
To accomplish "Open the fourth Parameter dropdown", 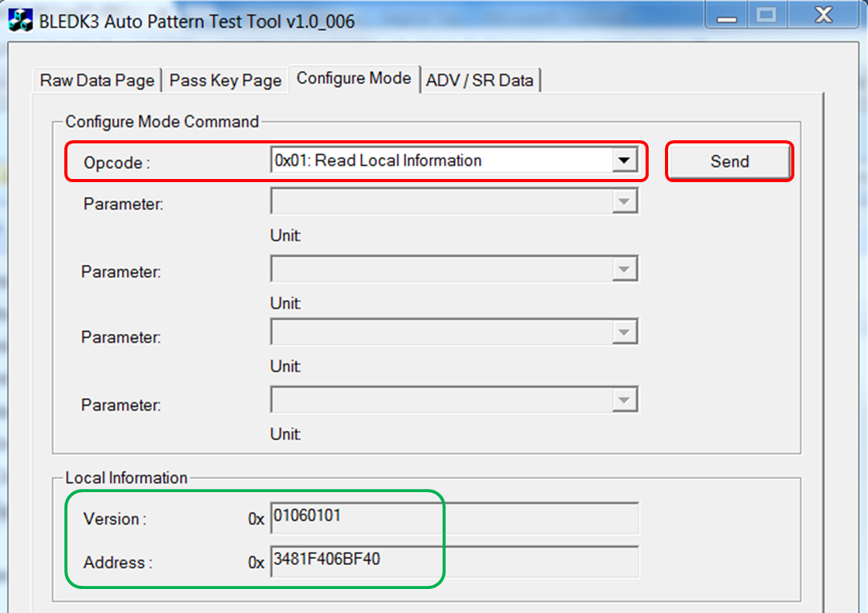I will (624, 401).
